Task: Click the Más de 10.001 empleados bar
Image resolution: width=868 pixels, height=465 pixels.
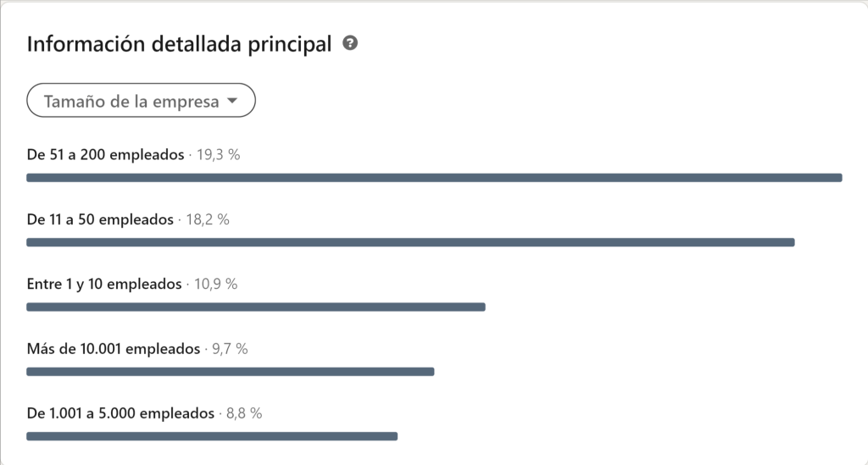Action: 230,371
